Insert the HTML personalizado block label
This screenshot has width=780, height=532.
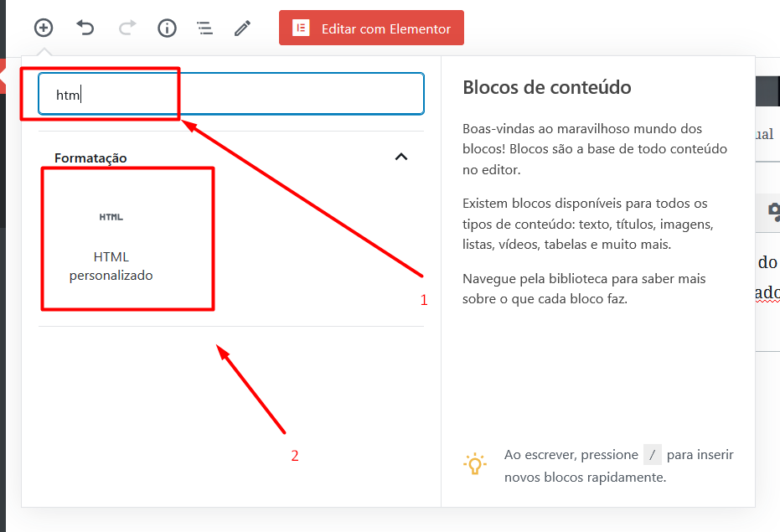pyautogui.click(x=111, y=266)
